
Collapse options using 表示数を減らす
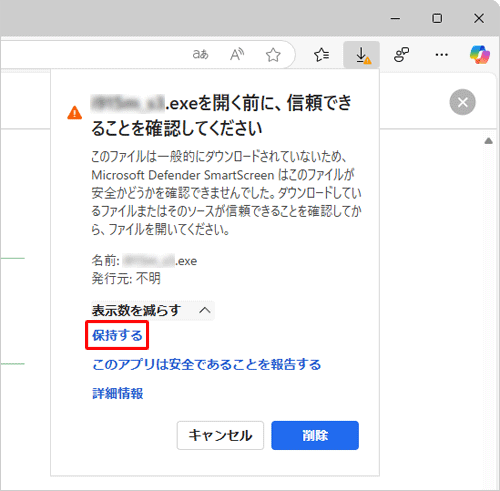[153, 311]
